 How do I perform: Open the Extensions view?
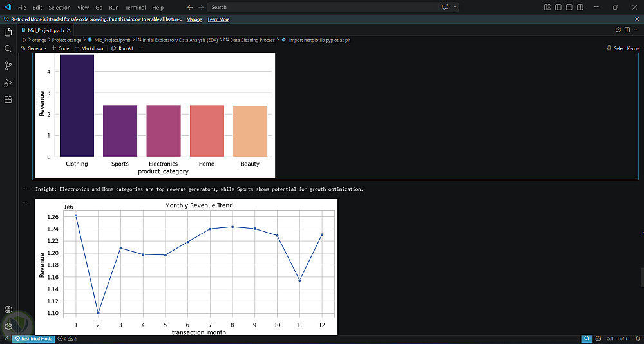[8, 99]
